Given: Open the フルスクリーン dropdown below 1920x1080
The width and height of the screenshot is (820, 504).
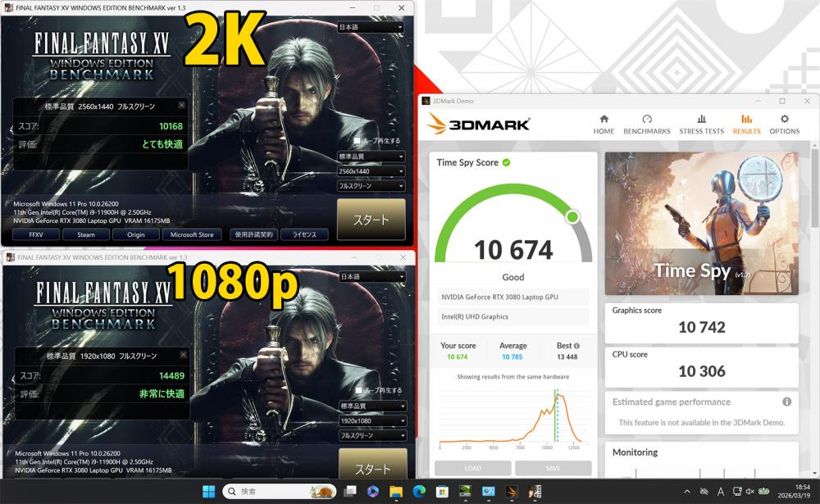Looking at the screenshot, I should (x=373, y=435).
